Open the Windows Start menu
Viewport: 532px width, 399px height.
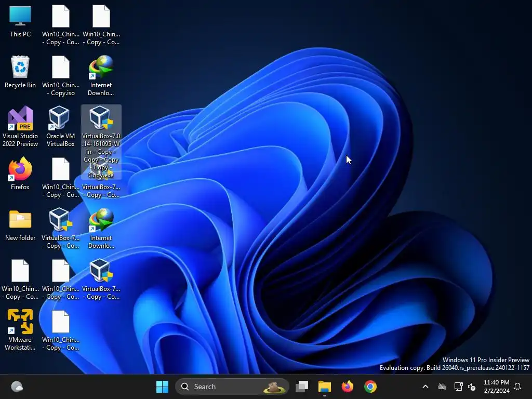(x=162, y=387)
